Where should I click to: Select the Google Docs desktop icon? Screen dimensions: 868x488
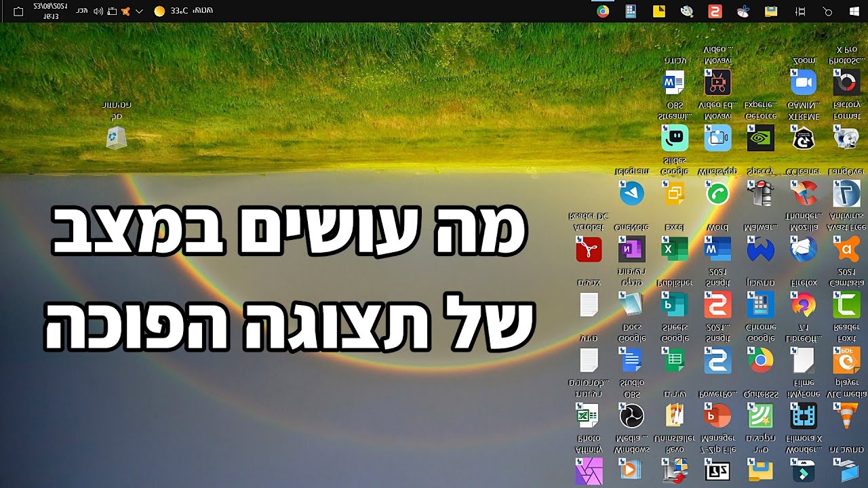tap(631, 360)
